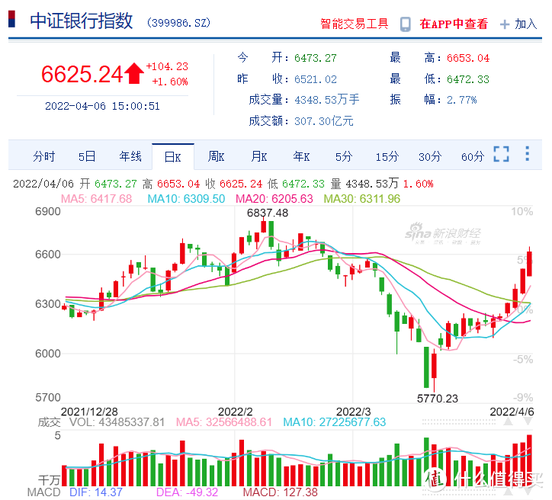This screenshot has height=500, width=552.
Task: Click the DIF: 14.37 indicator
Action: 96,492
